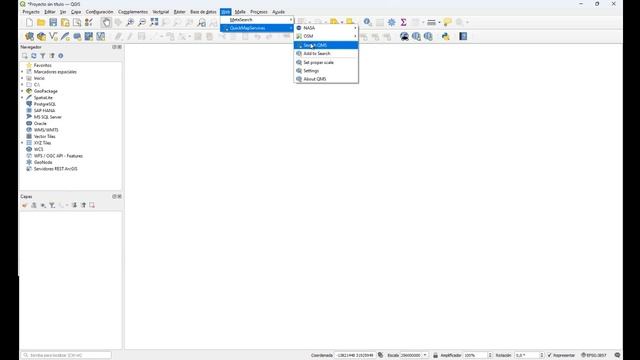Open a project with the yellow folder icon
Image resolution: width=640 pixels, height=360 pixels.
coord(41,22)
